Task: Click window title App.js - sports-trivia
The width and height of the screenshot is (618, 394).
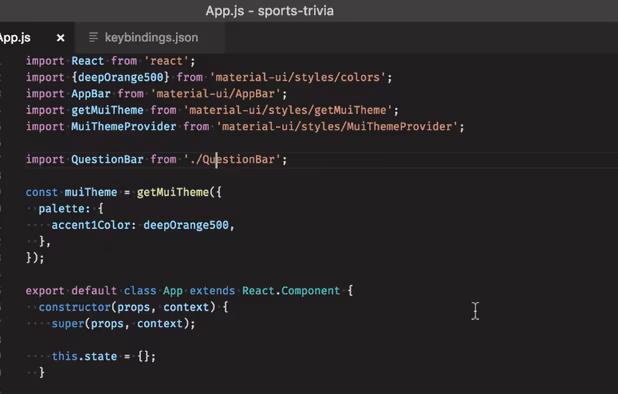Action: pos(270,11)
